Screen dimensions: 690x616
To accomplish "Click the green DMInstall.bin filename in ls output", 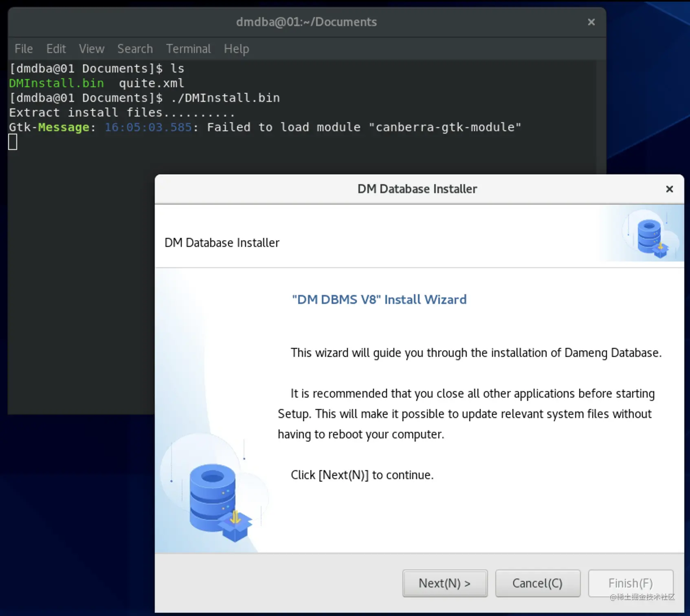I will 57,83.
